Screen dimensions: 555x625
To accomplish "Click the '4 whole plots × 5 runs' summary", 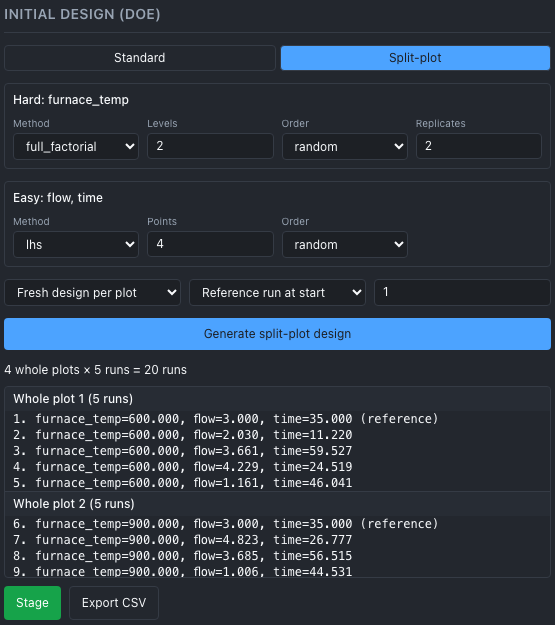I will coord(96,370).
